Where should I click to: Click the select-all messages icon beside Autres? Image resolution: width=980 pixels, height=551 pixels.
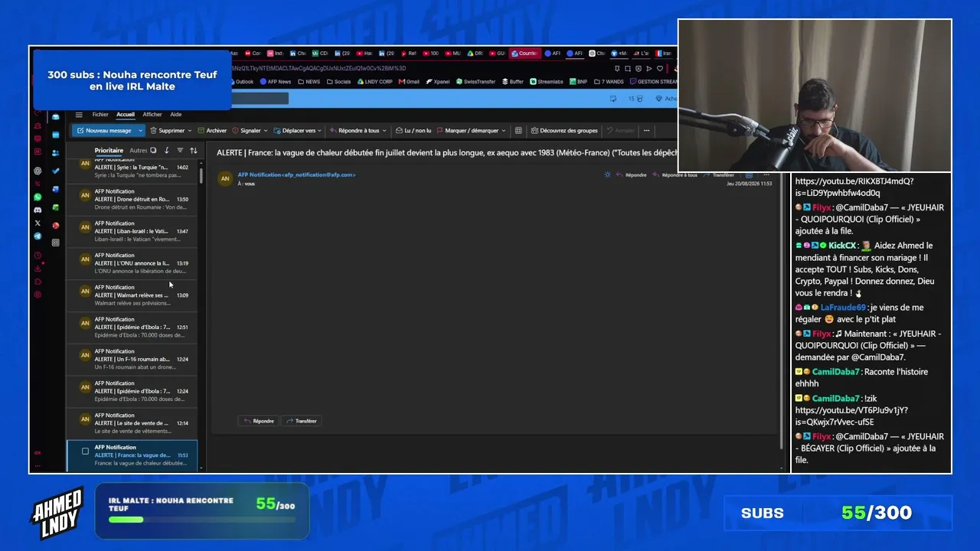click(x=153, y=151)
